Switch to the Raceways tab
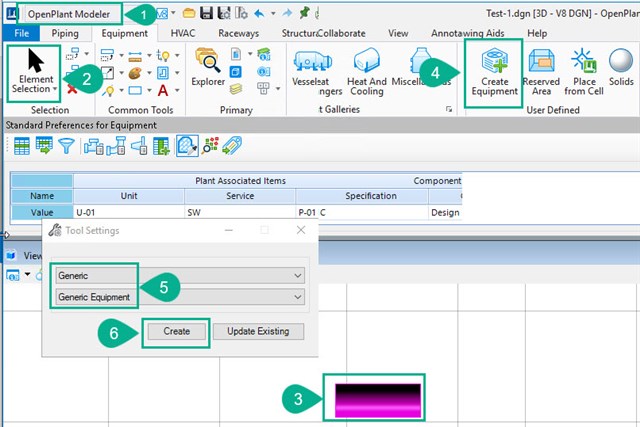Image resolution: width=640 pixels, height=427 pixels. (x=238, y=33)
